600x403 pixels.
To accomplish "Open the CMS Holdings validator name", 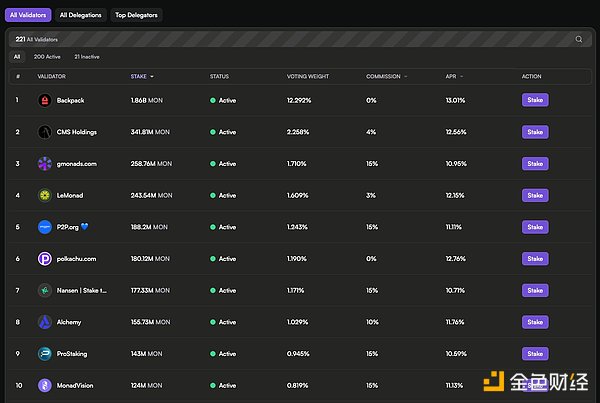I will pyautogui.click(x=77, y=132).
